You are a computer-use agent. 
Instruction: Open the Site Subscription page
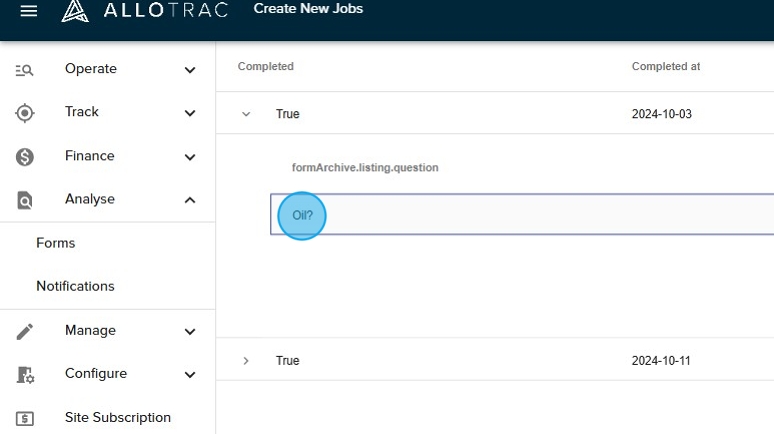118,418
